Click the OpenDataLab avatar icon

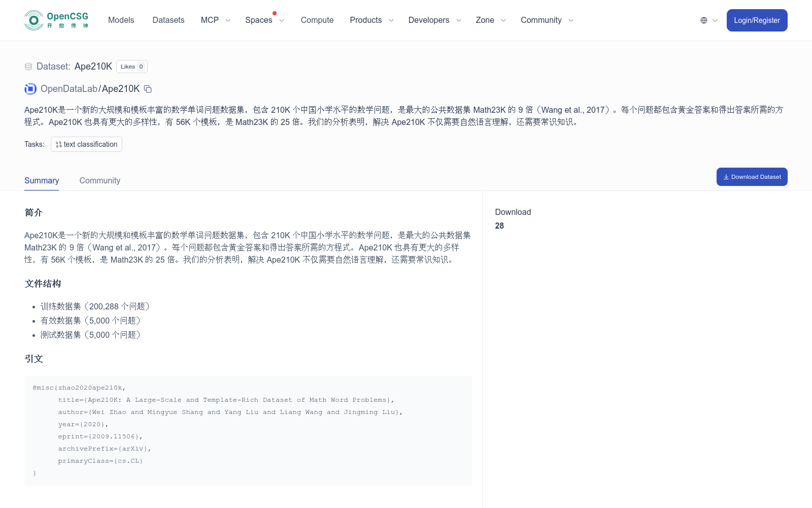click(x=30, y=89)
